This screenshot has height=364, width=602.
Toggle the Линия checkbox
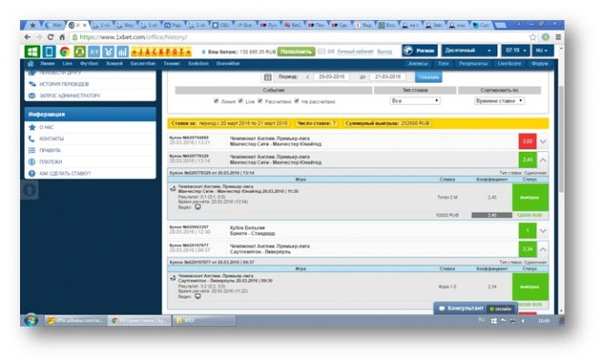[216, 101]
